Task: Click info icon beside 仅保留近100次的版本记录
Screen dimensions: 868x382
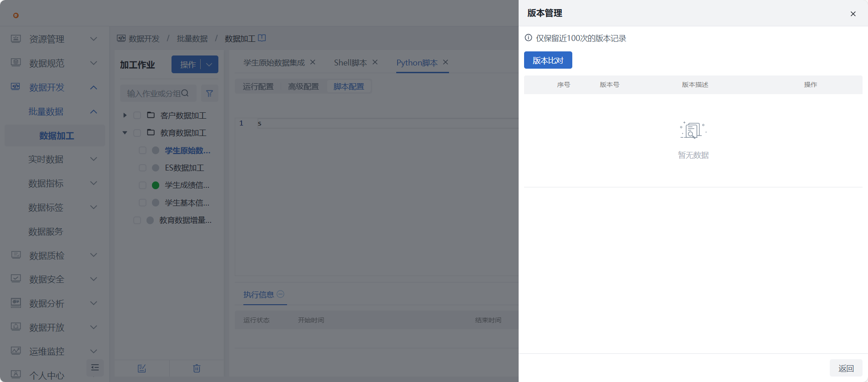Action: point(529,38)
